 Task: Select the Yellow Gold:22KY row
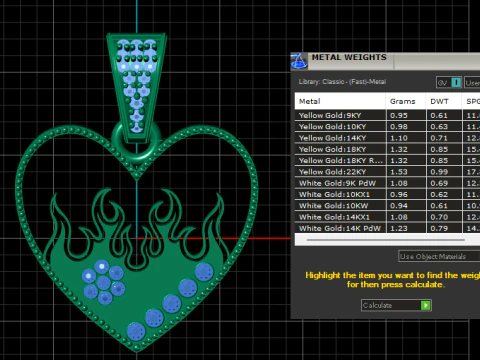pos(387,172)
